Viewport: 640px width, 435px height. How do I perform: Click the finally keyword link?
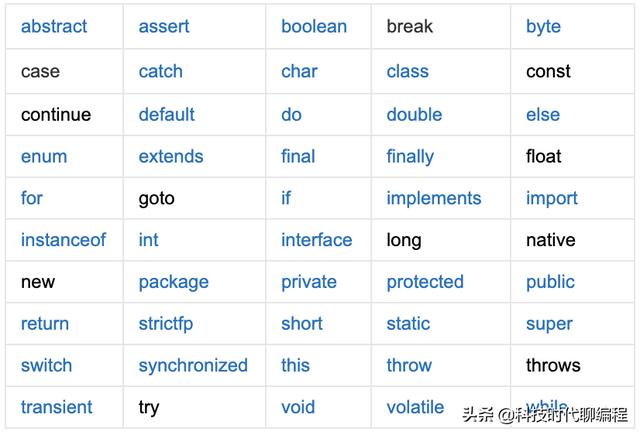pos(410,158)
